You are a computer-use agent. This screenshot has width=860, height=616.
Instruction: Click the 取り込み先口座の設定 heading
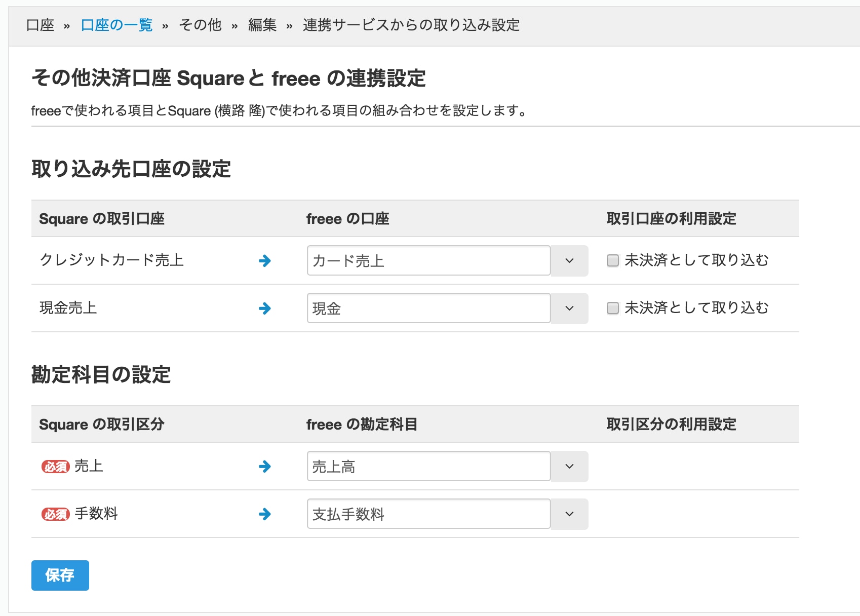[x=131, y=169]
